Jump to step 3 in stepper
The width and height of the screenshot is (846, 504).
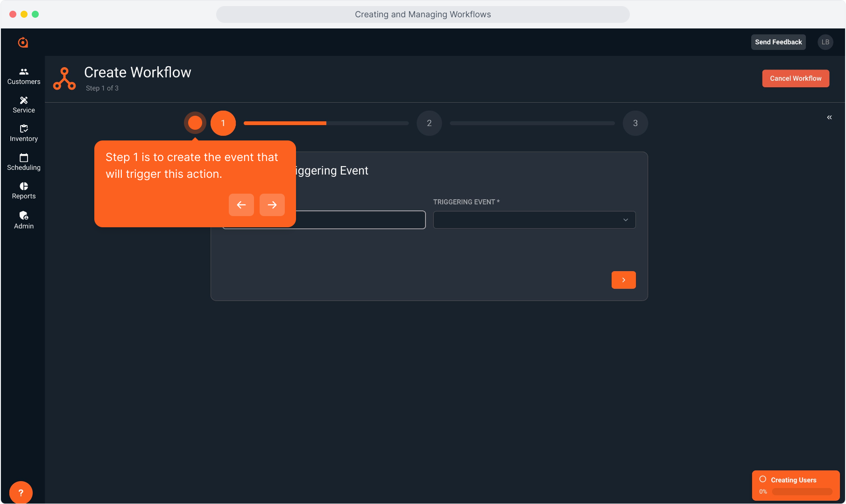click(635, 123)
